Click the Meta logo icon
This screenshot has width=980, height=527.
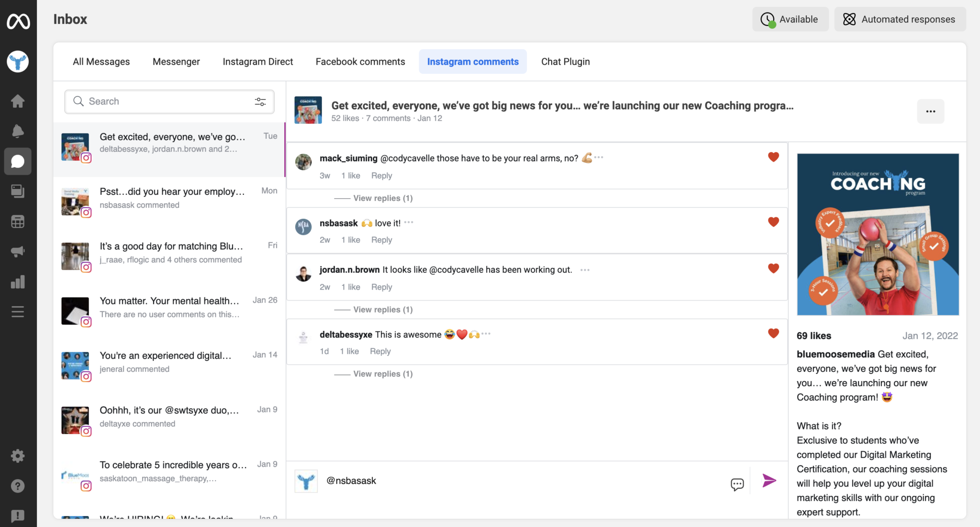18,21
